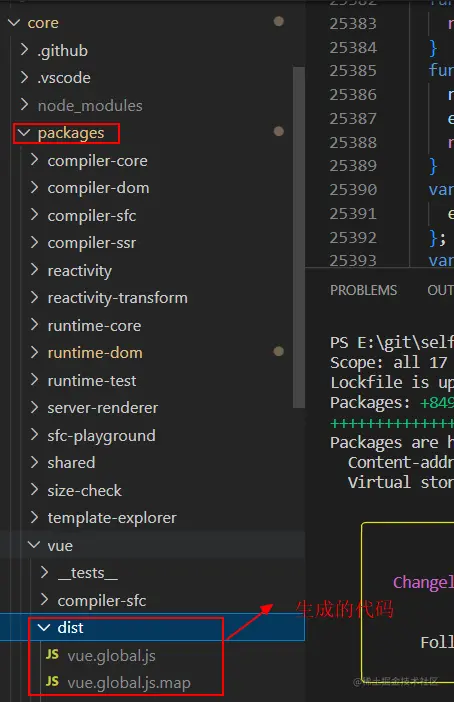Click JS icon of vue.global.js
454x702 pixels.
52,655
